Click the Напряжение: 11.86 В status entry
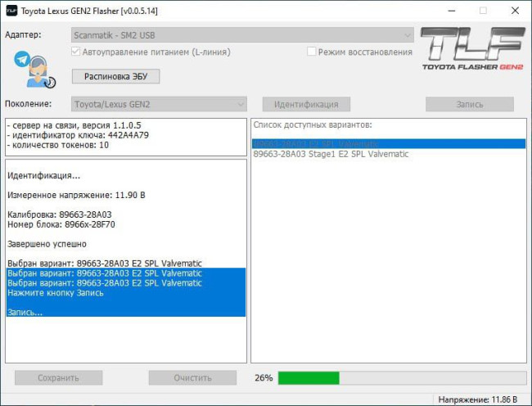This screenshot has width=532, height=406. click(478, 399)
